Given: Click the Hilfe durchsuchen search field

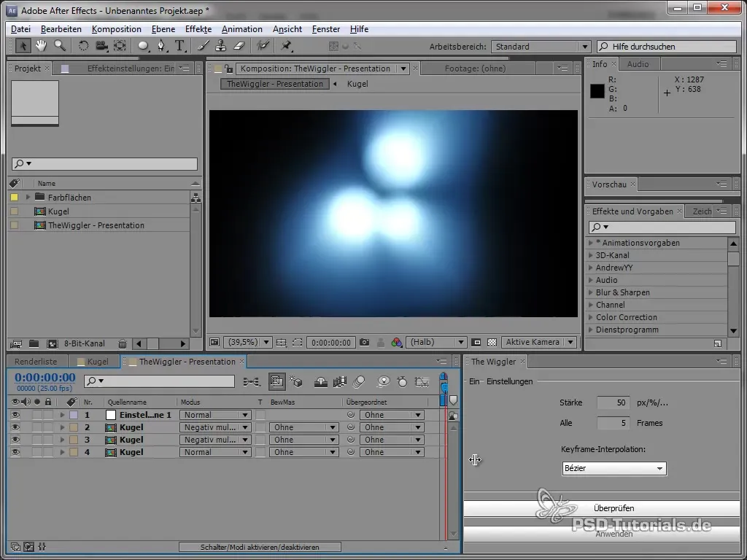Looking at the screenshot, I should 667,47.
